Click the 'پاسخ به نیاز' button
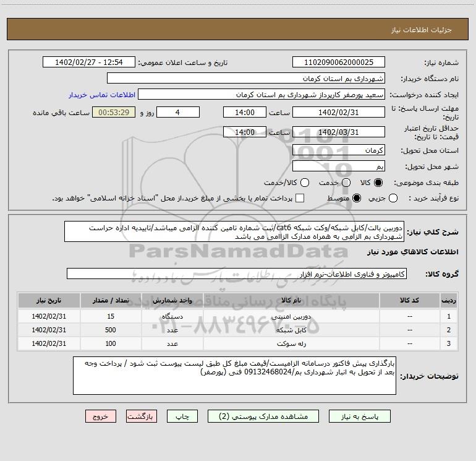The height and width of the screenshot is (461, 476). pos(359,416)
